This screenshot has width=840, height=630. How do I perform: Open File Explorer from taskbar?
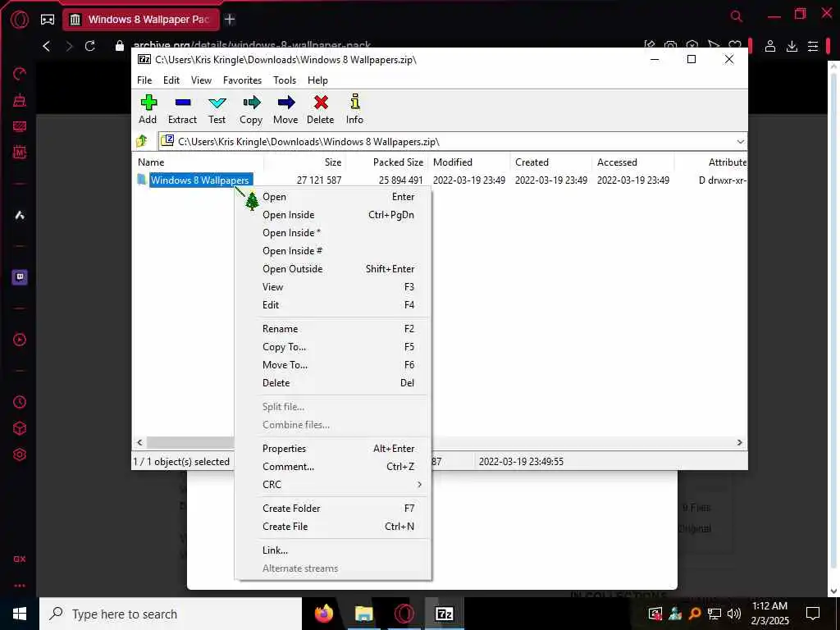[x=363, y=614]
